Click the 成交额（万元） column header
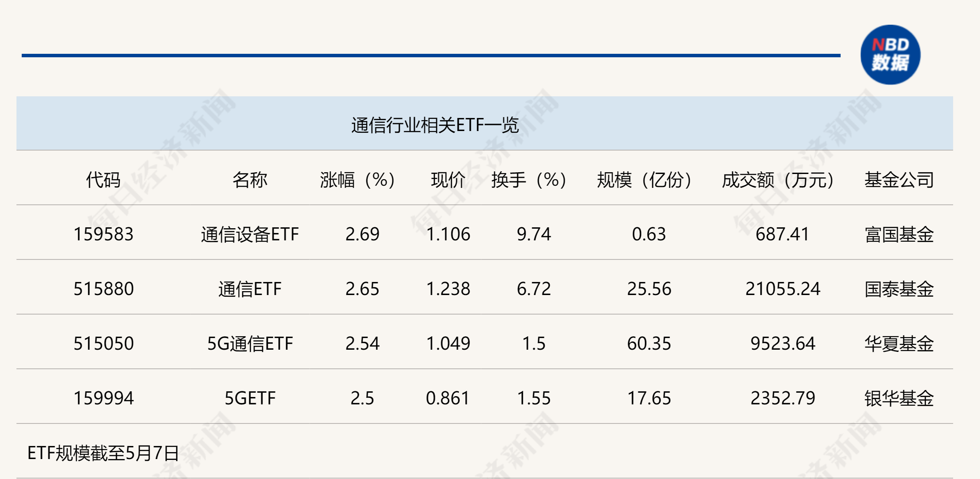The height and width of the screenshot is (479, 980). point(778,180)
